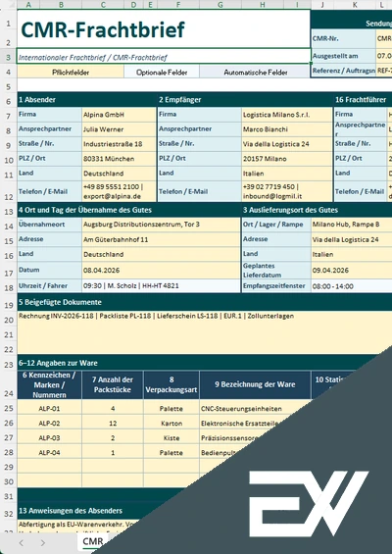Click header '5 Beigefügte Dokumente'
This screenshot has width=392, height=554.
(205, 302)
